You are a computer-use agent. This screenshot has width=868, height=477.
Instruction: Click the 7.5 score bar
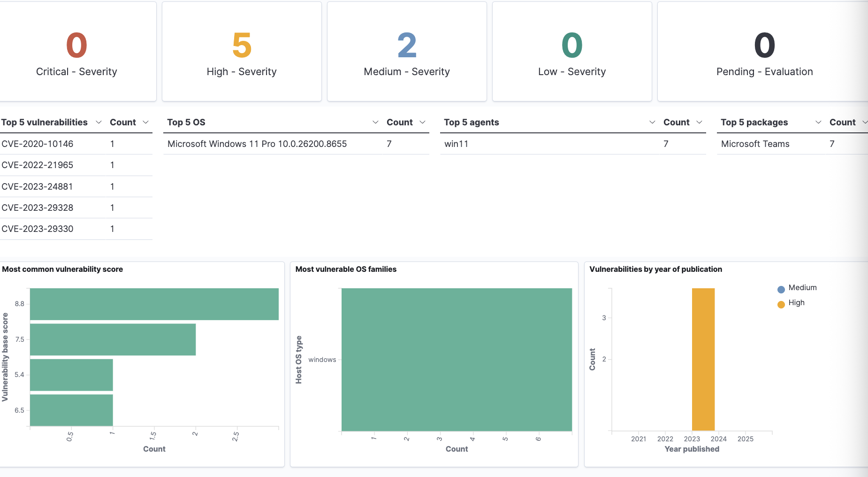pos(113,339)
